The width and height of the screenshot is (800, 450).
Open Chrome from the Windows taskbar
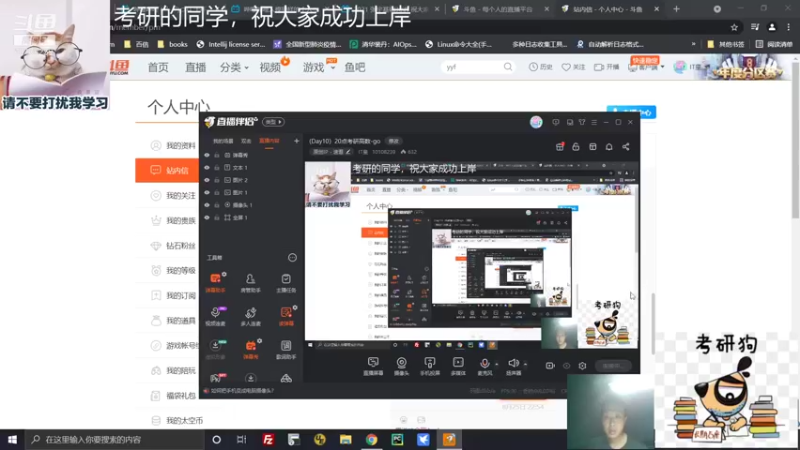(371, 439)
